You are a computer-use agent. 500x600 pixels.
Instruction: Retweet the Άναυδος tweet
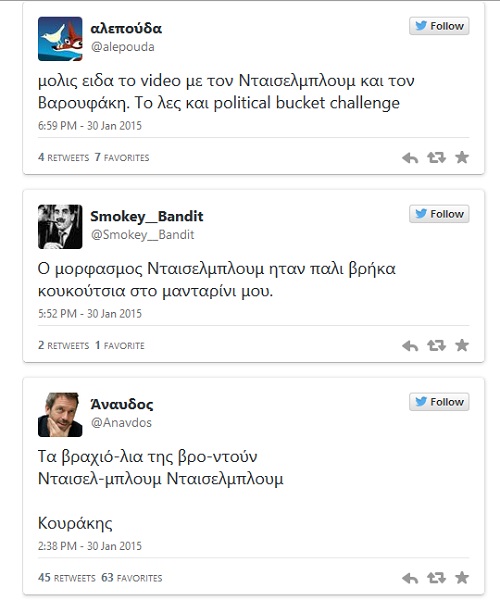click(x=436, y=578)
